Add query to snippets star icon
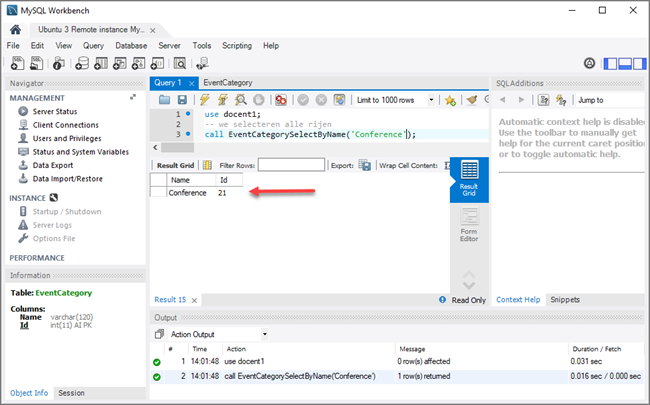This screenshot has height=405, width=650. pos(450,100)
